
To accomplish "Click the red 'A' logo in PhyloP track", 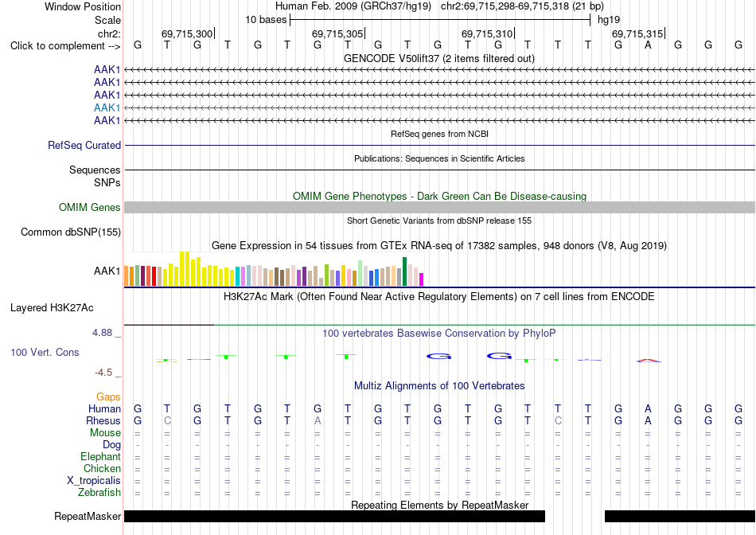I will coord(648,360).
